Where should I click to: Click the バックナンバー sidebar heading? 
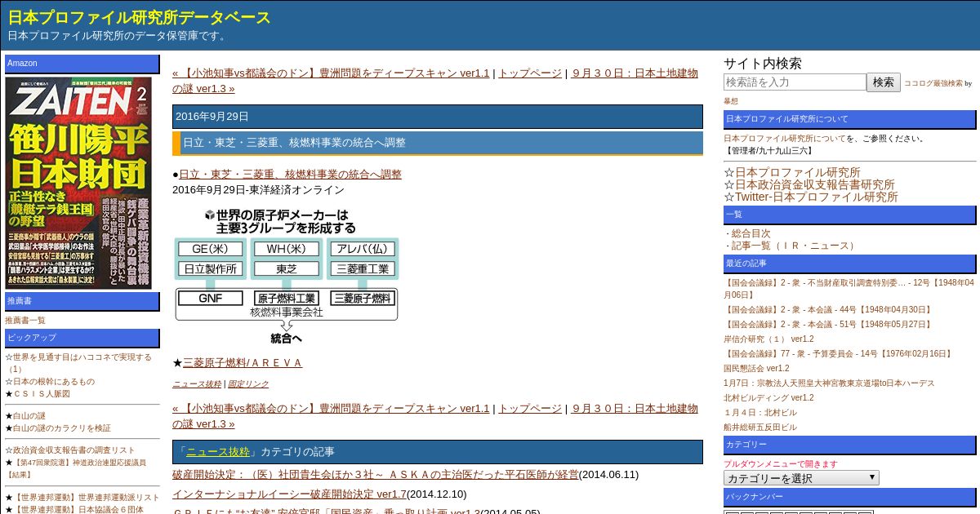tap(849, 497)
